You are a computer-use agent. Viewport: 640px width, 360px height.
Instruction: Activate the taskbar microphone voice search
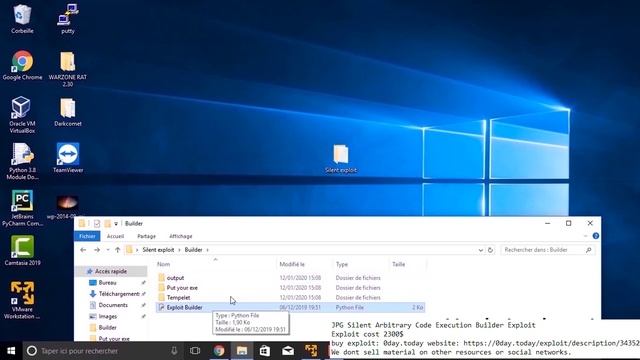click(174, 351)
